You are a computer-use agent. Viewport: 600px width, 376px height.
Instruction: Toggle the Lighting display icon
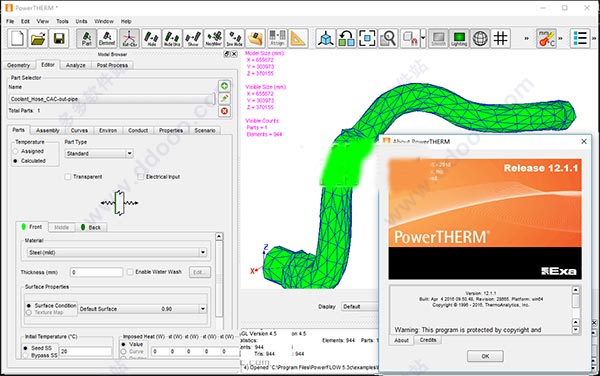point(459,39)
